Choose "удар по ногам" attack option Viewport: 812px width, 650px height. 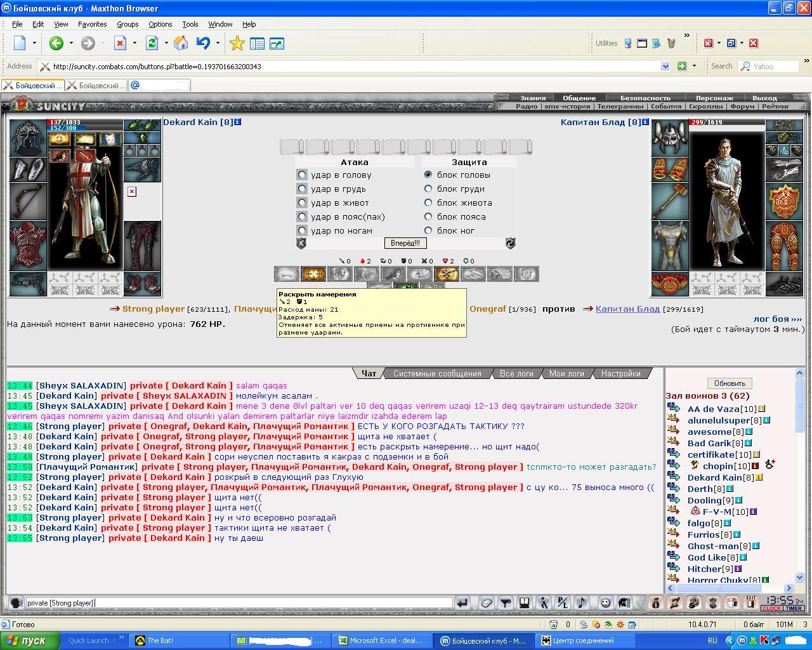(302, 230)
